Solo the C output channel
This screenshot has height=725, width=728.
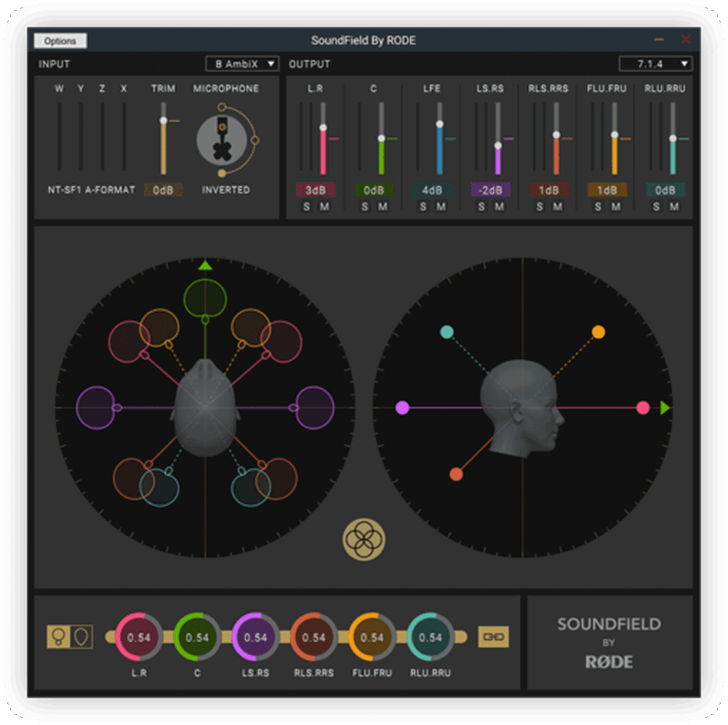(x=365, y=206)
